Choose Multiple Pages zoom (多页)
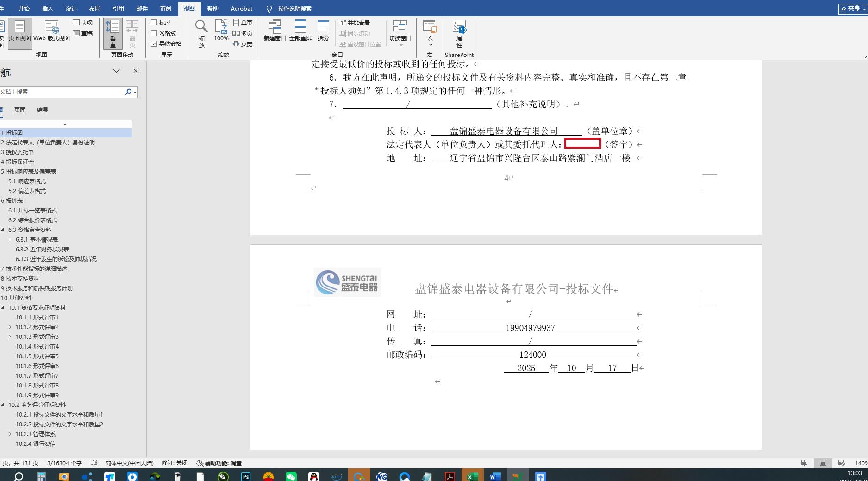868x481 pixels. point(243,33)
